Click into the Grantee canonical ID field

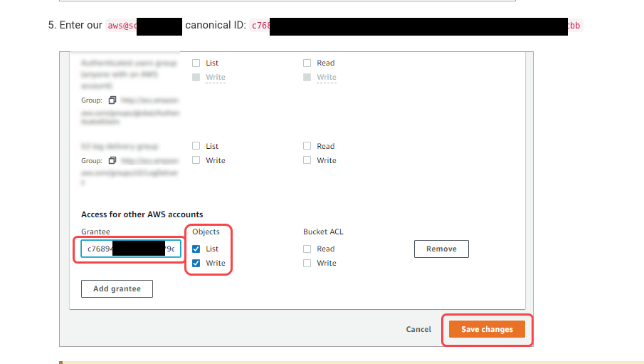(x=131, y=249)
